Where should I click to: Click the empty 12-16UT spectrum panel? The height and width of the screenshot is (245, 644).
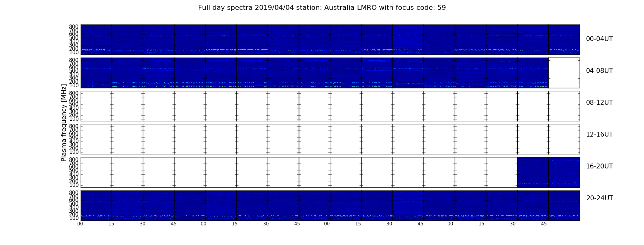coord(330,139)
